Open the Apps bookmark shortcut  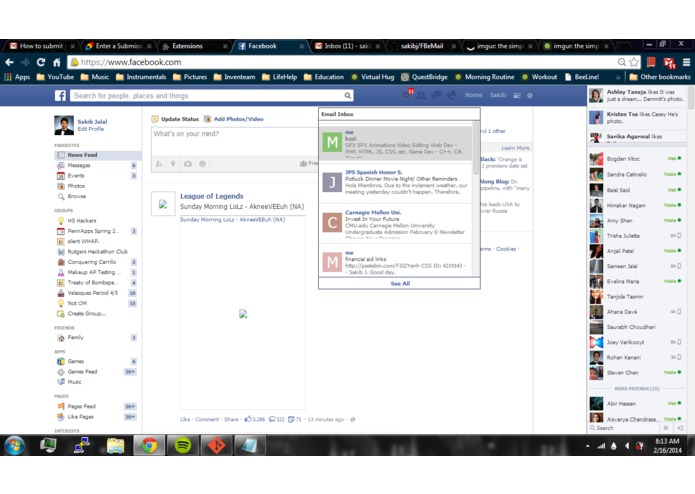17,77
